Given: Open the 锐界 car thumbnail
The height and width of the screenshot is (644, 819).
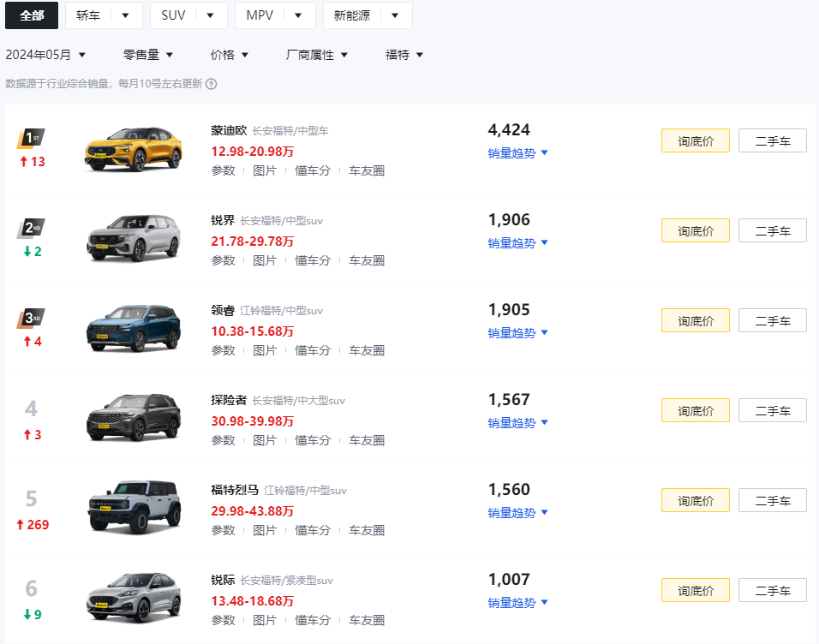Looking at the screenshot, I should click(x=134, y=239).
